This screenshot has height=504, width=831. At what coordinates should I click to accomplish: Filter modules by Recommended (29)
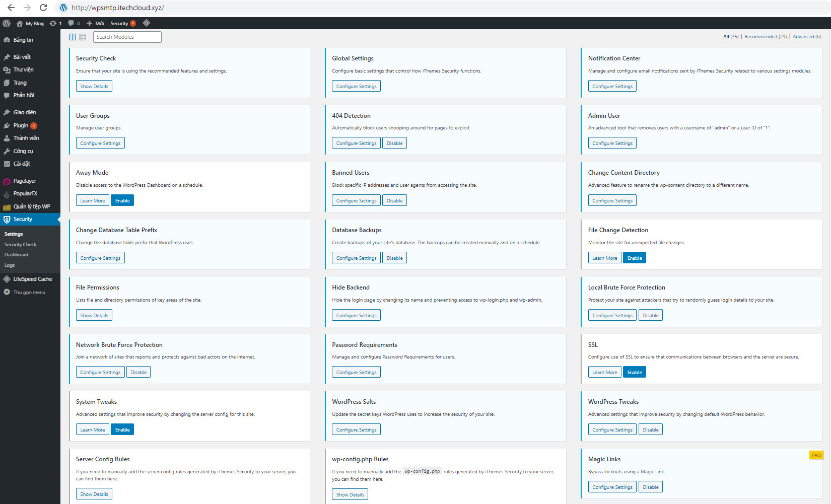pyautogui.click(x=766, y=37)
